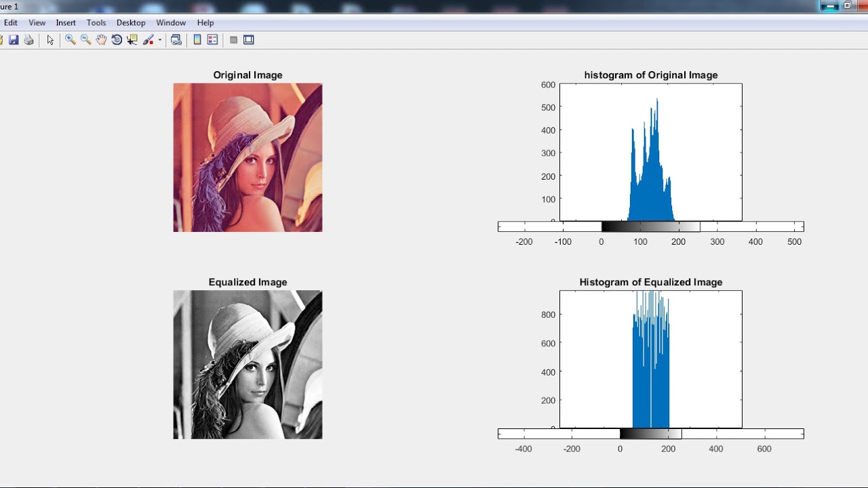Activate the Zoom Out tool
868x488 pixels.
pos(85,40)
